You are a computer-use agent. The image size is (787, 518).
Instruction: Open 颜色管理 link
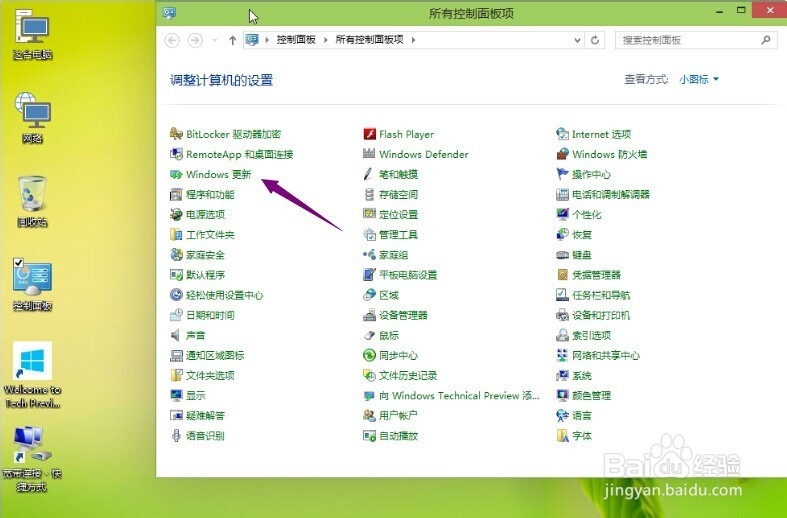pyautogui.click(x=591, y=396)
